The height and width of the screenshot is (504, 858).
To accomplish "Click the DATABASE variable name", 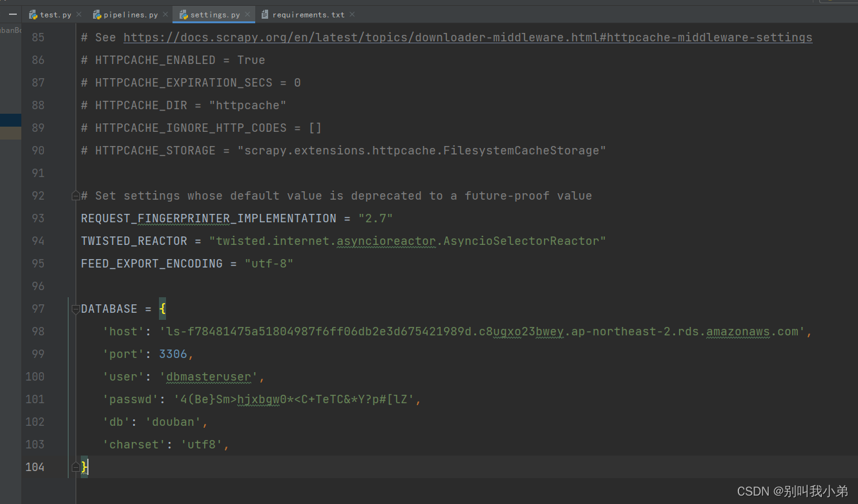I will [109, 309].
